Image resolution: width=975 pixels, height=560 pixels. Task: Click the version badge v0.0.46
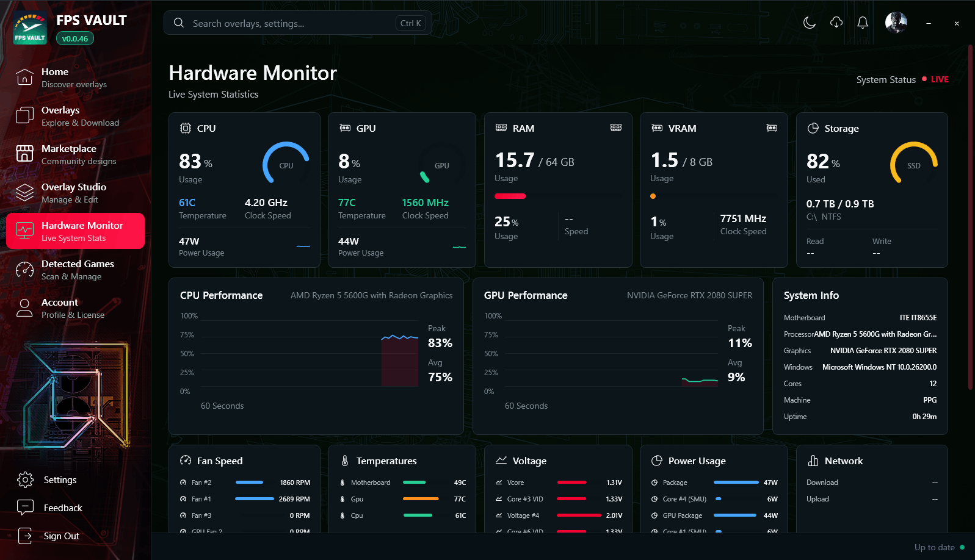click(x=75, y=38)
